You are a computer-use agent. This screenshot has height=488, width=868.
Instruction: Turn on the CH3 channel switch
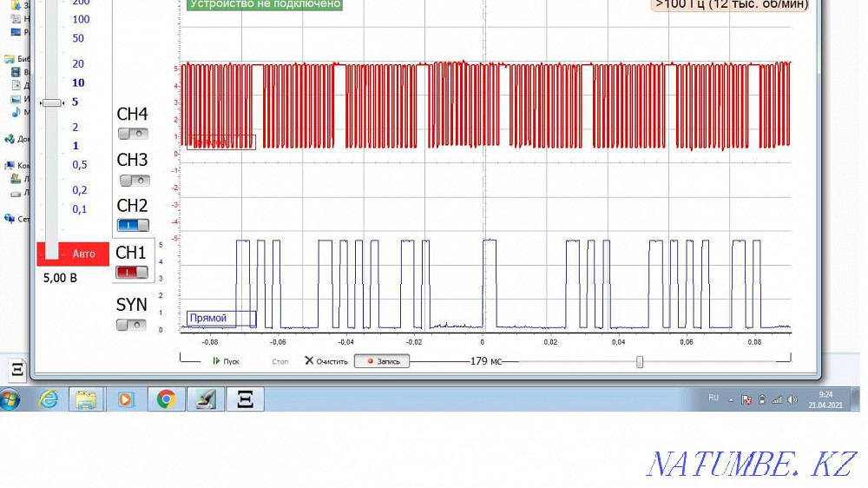134,181
